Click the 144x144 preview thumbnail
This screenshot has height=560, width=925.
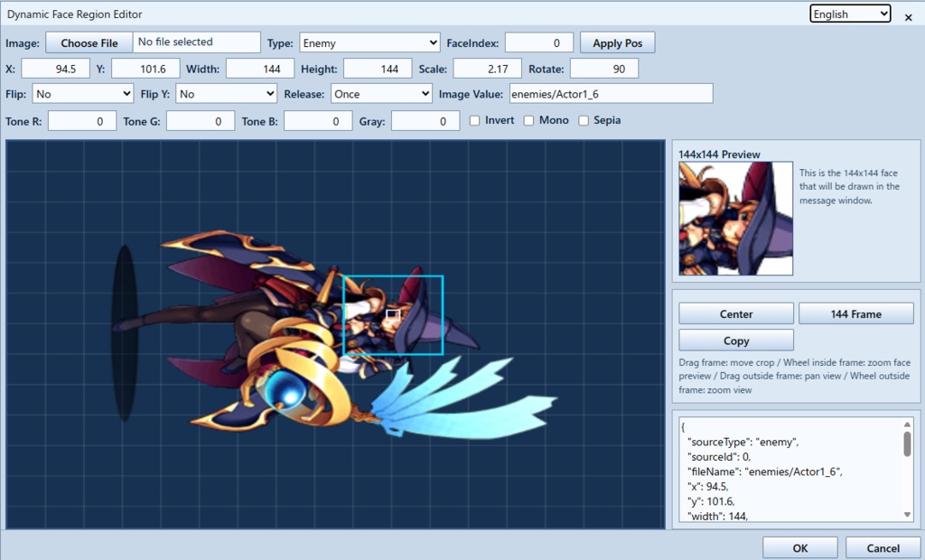[x=735, y=219]
